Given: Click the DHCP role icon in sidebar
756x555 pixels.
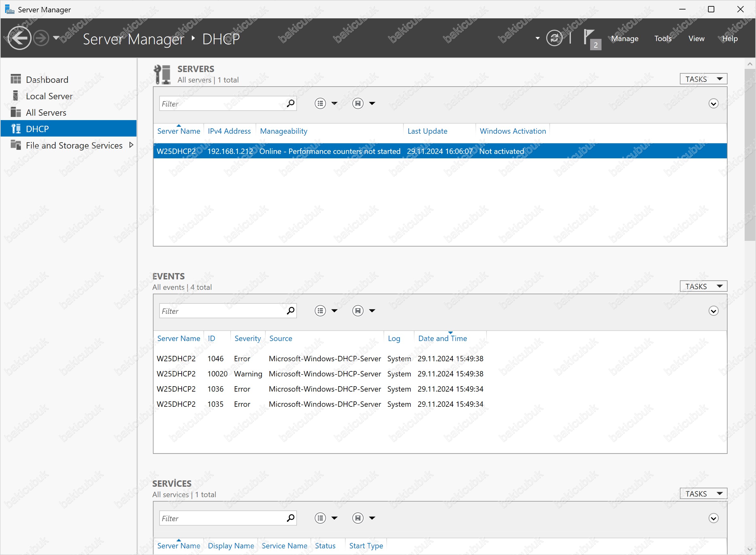Looking at the screenshot, I should tap(16, 129).
